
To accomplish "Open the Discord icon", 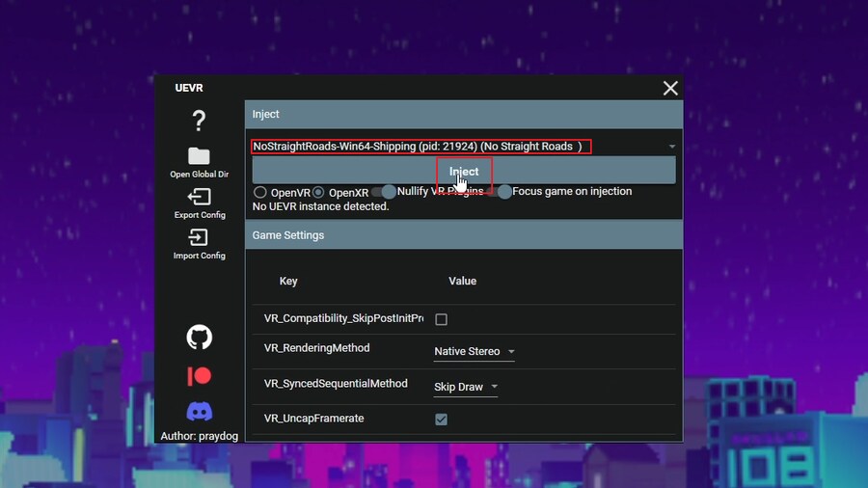I will [x=199, y=412].
